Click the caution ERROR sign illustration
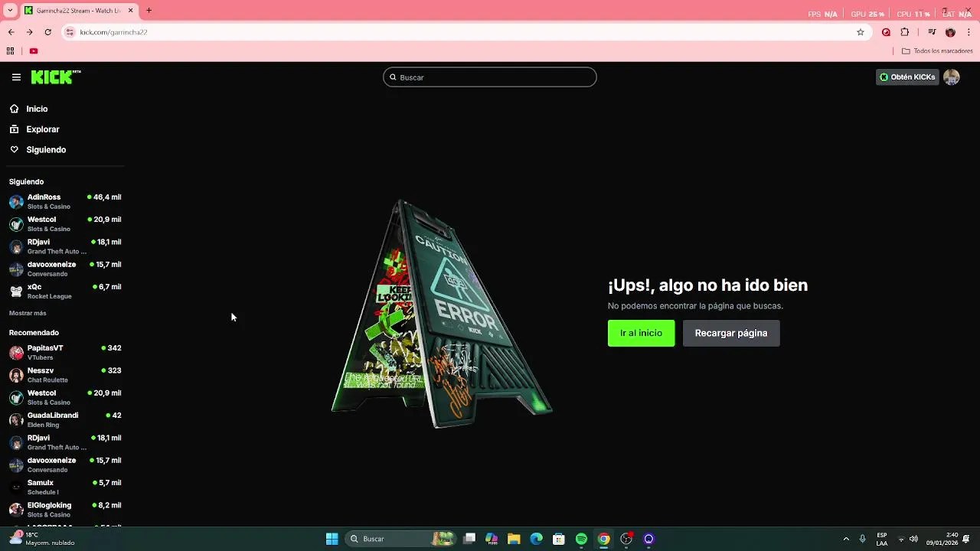The width and height of the screenshot is (980, 551). click(x=442, y=314)
